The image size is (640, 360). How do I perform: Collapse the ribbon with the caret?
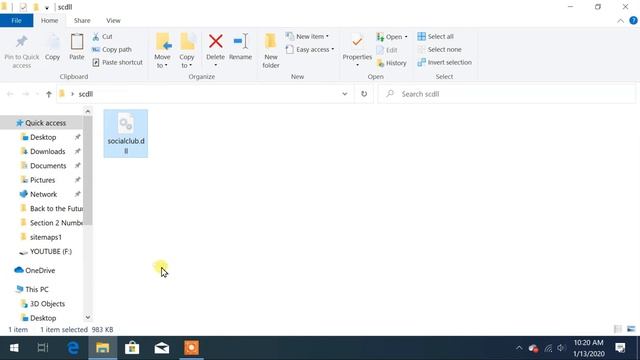[620, 21]
